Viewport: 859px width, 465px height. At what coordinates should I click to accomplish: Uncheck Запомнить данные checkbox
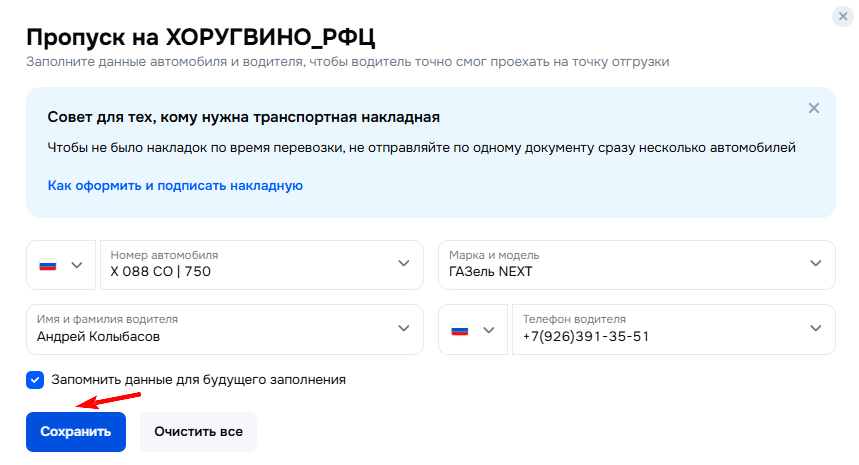tap(35, 380)
